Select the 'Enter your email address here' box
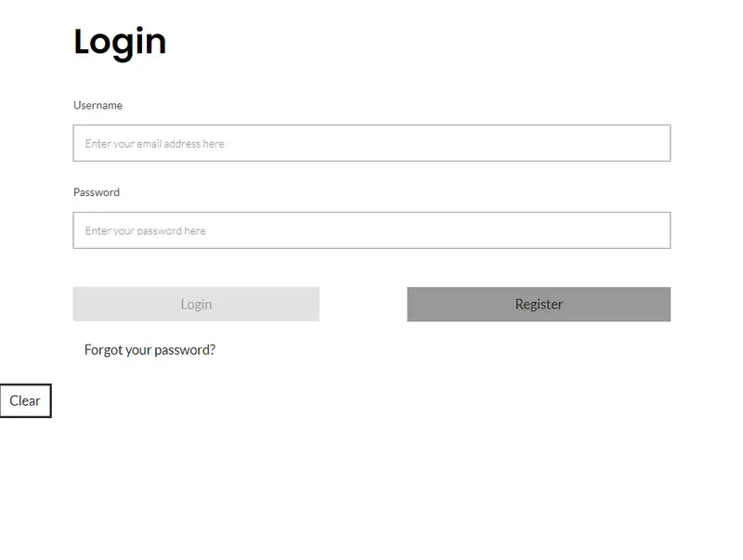 [371, 143]
